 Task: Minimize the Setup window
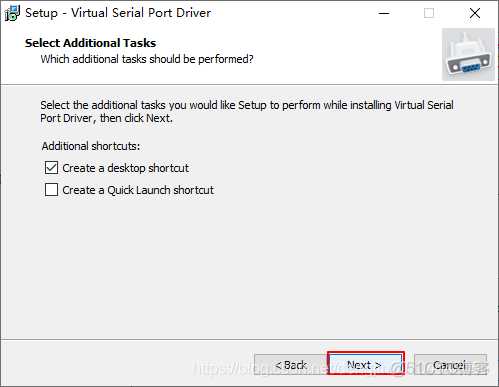384,13
